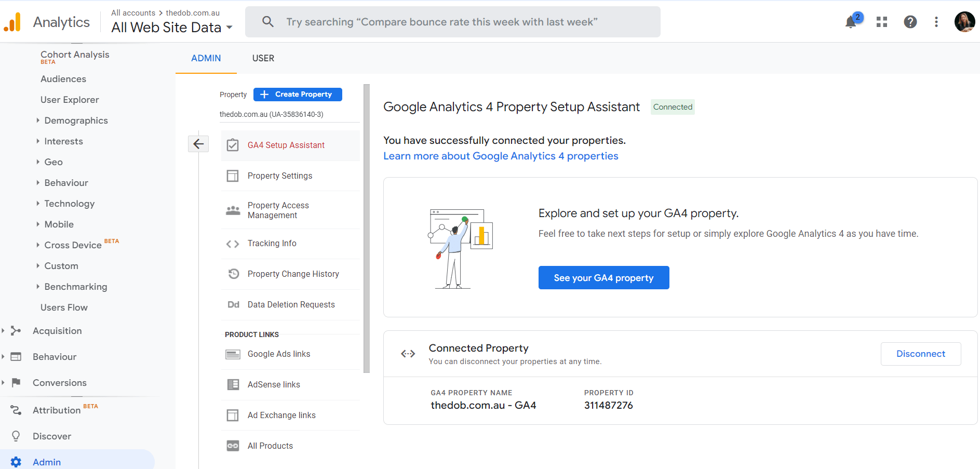The image size is (980, 469).
Task: Open the Users Flow report
Action: point(64,307)
